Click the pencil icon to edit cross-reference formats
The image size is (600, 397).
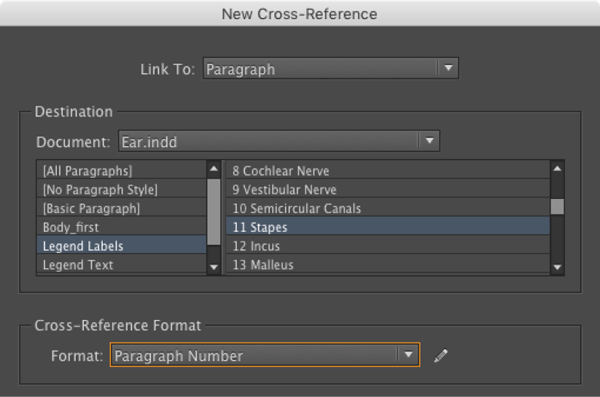[441, 355]
